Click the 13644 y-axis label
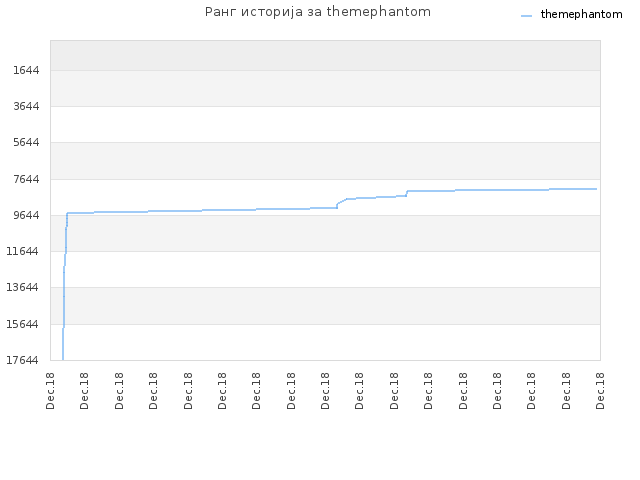Viewport: 640px width, 480px height. pyautogui.click(x=22, y=287)
